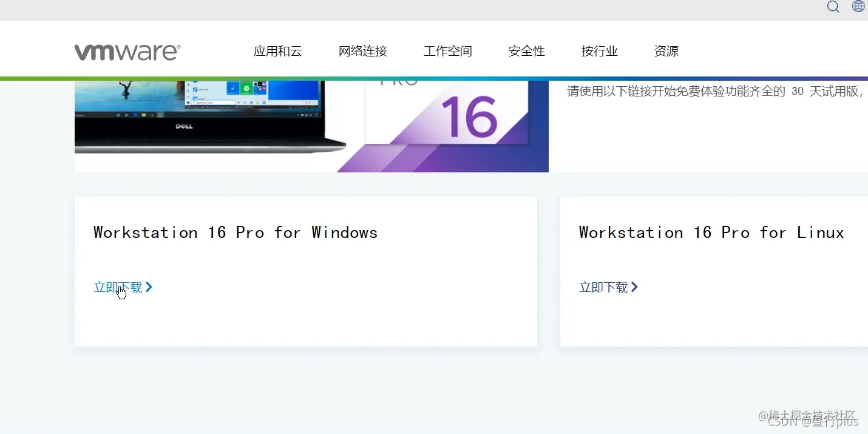The height and width of the screenshot is (434, 868).
Task: Click the Workstation 16 Pro banner image
Action: tap(311, 124)
